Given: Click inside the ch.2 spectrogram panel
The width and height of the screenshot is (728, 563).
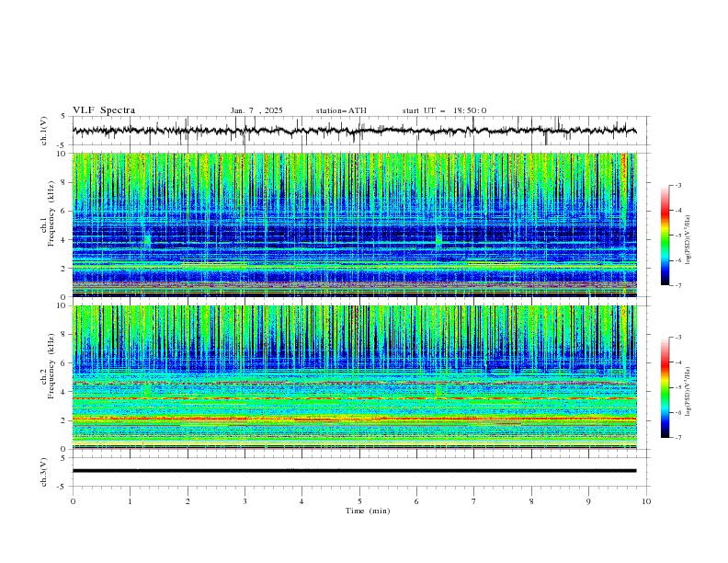Looking at the screenshot, I should [x=355, y=377].
